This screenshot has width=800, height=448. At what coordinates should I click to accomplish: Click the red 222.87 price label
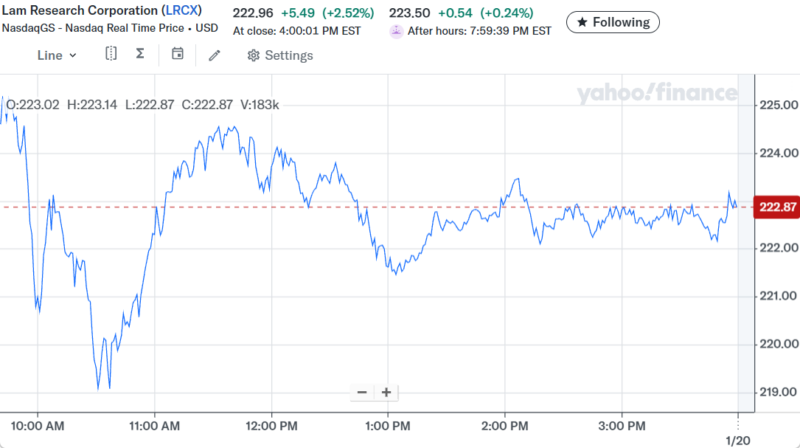point(777,207)
